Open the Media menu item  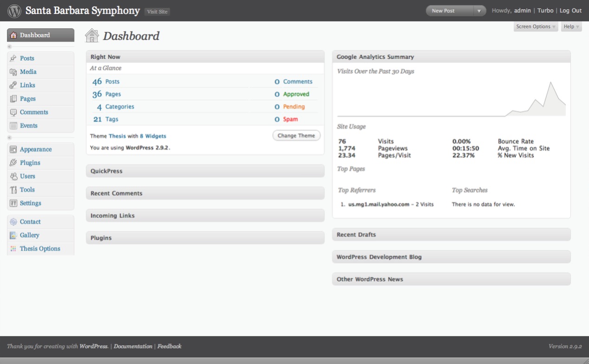tap(28, 72)
